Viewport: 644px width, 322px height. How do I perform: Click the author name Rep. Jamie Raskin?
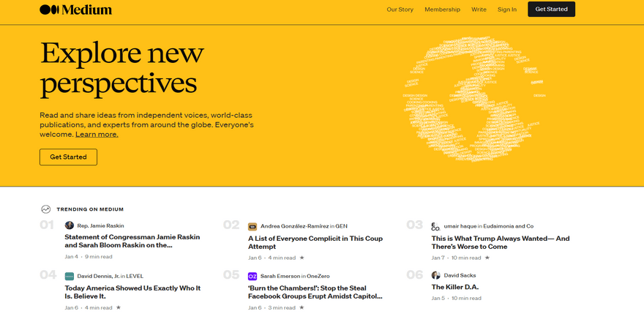click(x=101, y=226)
